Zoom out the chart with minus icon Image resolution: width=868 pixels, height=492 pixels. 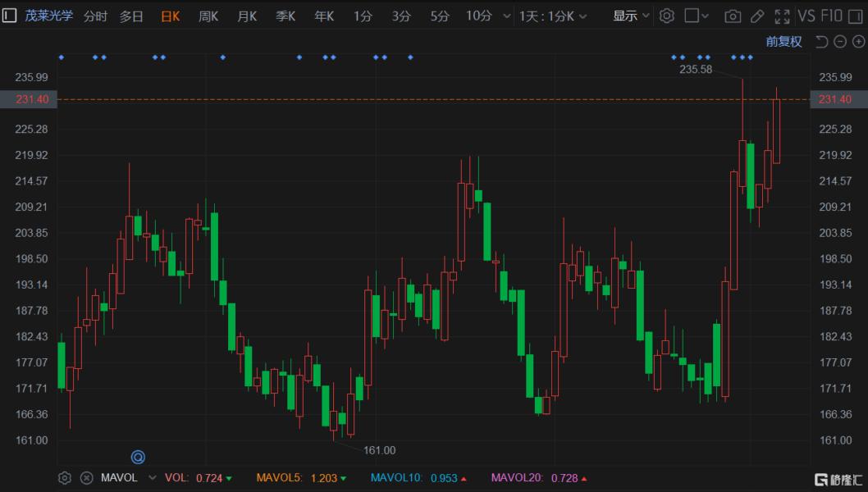coord(840,42)
